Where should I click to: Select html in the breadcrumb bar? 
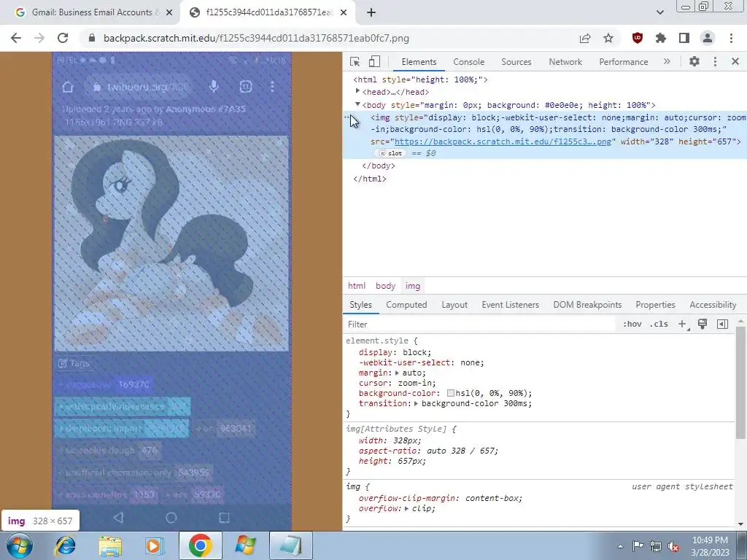(x=356, y=286)
